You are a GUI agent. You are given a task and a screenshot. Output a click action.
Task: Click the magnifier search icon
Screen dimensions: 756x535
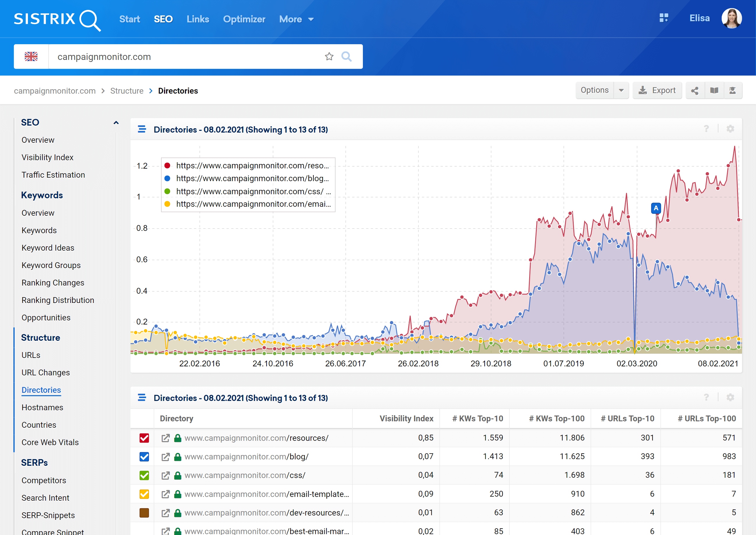click(x=346, y=57)
